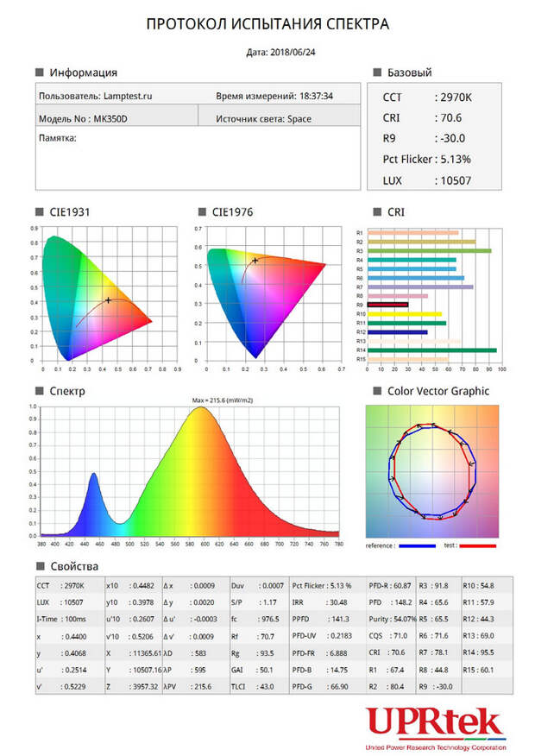Click the Max = 215.6 spectrum peak label
The width and height of the screenshot is (535, 756).
pos(222,400)
